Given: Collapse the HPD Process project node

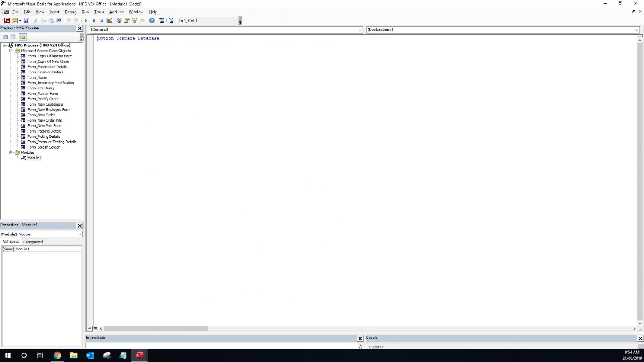Looking at the screenshot, I should click(4, 45).
